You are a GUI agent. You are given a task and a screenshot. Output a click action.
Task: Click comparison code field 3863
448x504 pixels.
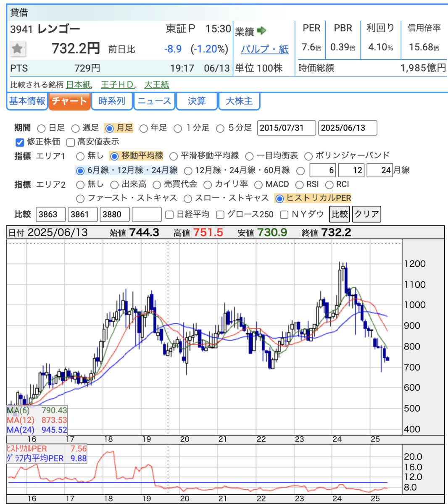tap(50, 214)
